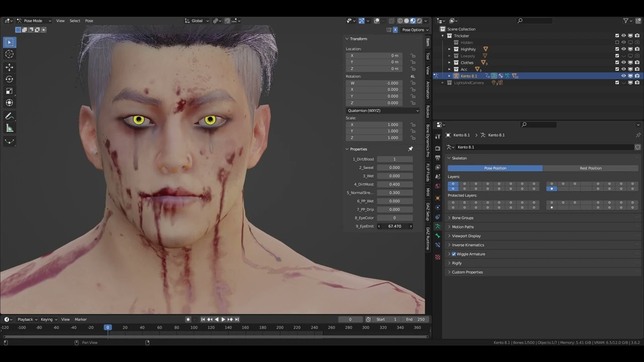Expand the Bone Groups panel
The width and height of the screenshot is (644, 362).
(462, 218)
